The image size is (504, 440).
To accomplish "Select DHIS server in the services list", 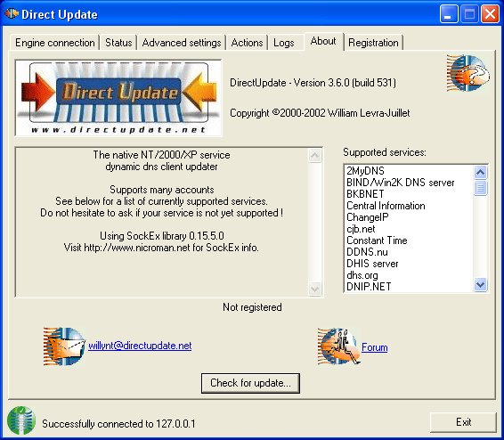I will 372,264.
